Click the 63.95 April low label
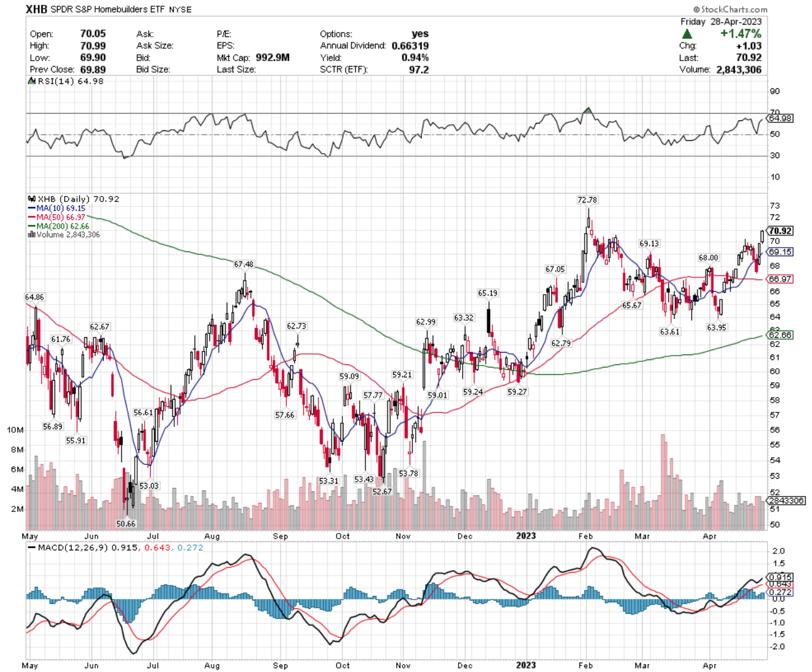The width and height of the screenshot is (812, 672). pos(717,328)
